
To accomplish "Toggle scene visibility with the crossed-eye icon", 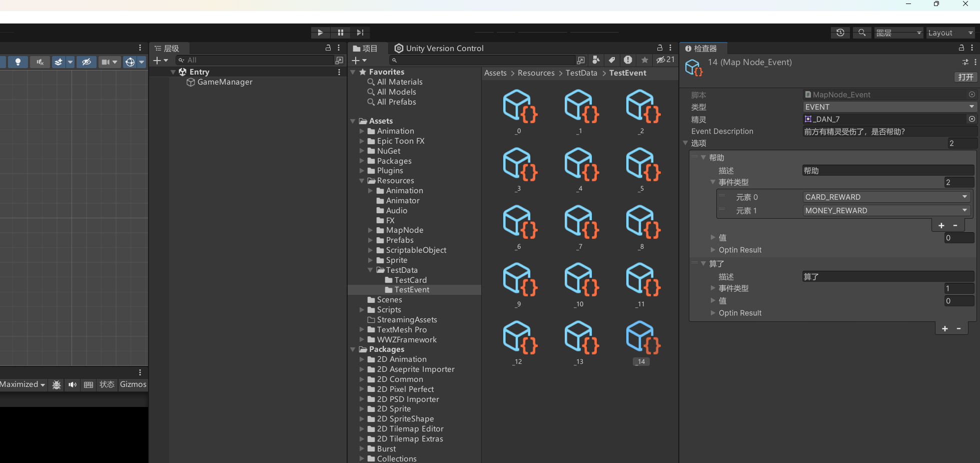I will [87, 62].
